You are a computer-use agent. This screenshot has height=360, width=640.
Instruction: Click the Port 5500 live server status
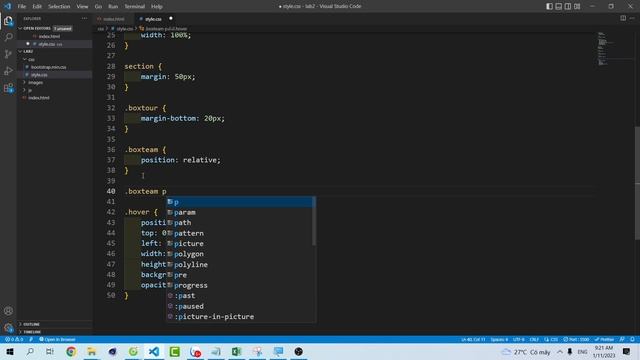coord(576,339)
